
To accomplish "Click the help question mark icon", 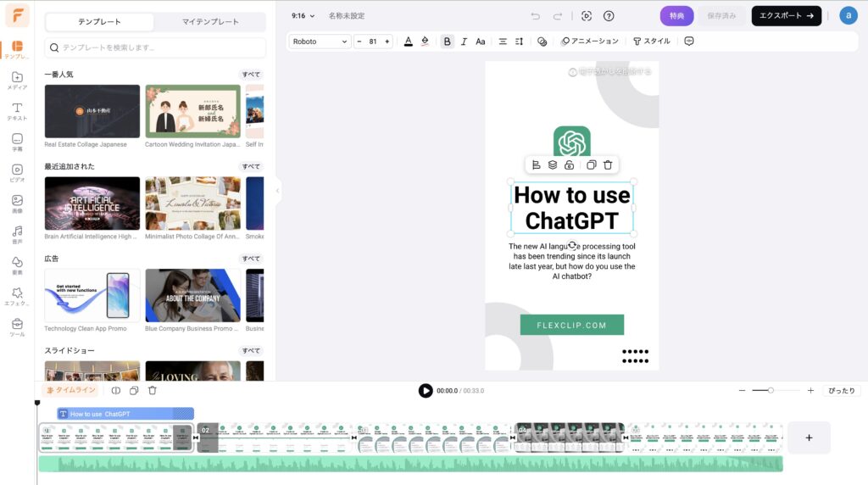I will click(609, 15).
